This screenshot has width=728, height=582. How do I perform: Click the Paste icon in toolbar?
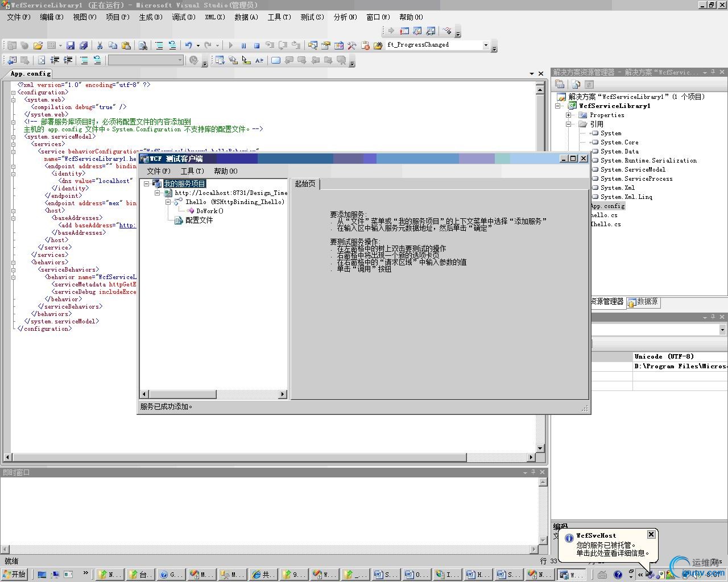coord(126,45)
